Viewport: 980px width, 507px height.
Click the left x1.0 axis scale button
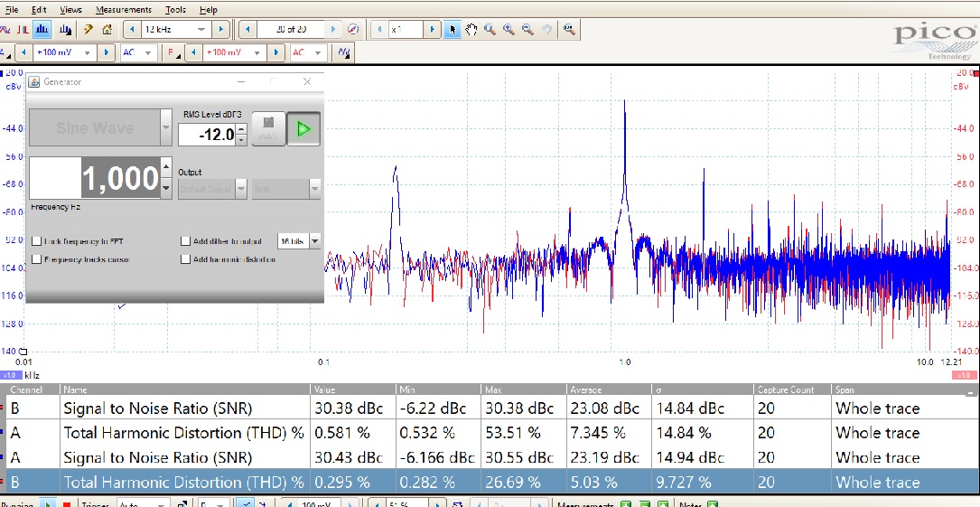[x=10, y=375]
